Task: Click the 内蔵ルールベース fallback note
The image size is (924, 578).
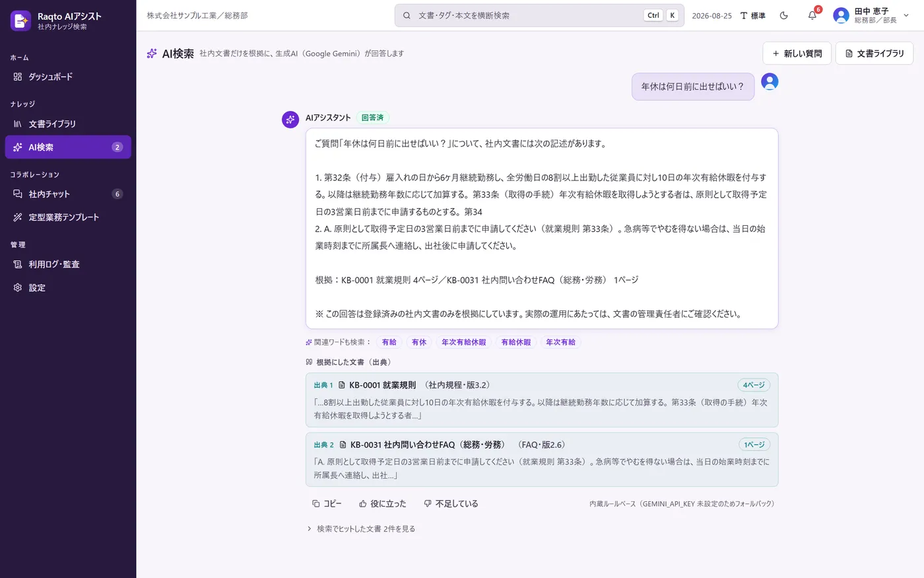Action: click(x=684, y=503)
